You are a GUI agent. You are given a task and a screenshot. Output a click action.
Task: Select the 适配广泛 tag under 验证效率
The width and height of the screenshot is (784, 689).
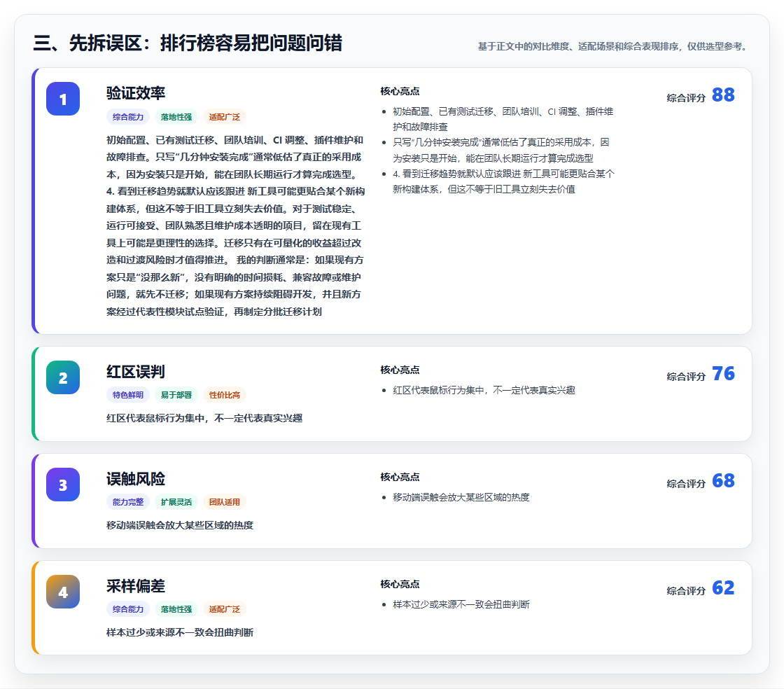(x=225, y=117)
